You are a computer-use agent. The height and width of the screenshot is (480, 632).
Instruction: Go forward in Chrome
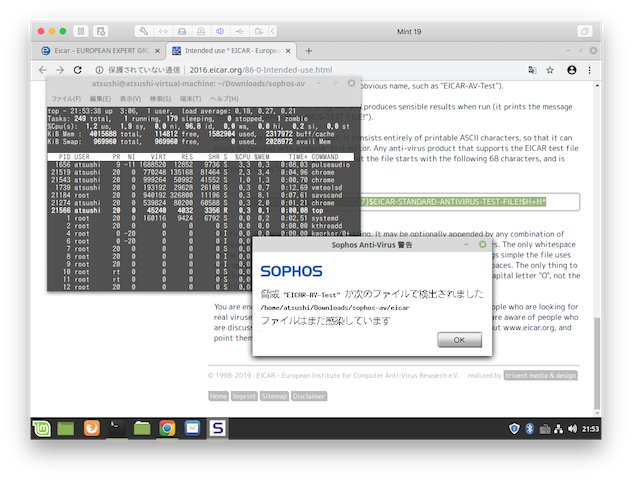point(60,70)
